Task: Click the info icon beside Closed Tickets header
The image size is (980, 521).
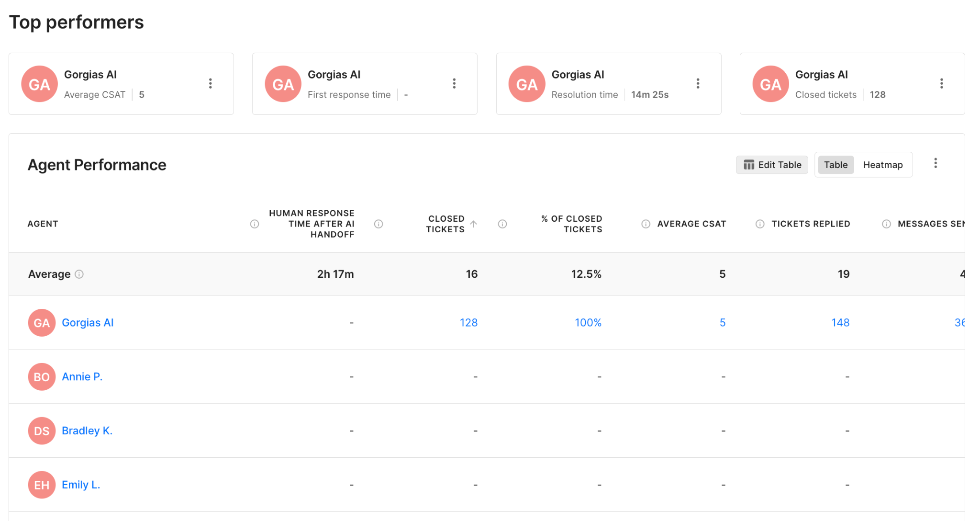Action: pos(379,224)
